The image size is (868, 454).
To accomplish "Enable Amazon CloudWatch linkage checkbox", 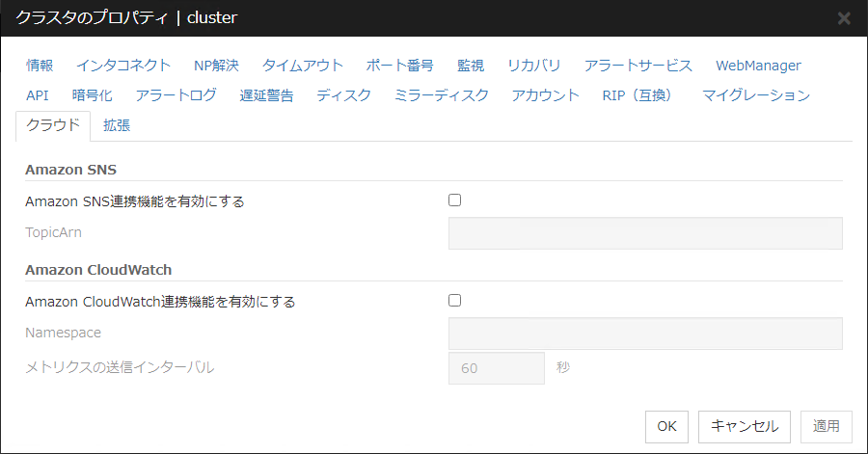I will [455, 300].
